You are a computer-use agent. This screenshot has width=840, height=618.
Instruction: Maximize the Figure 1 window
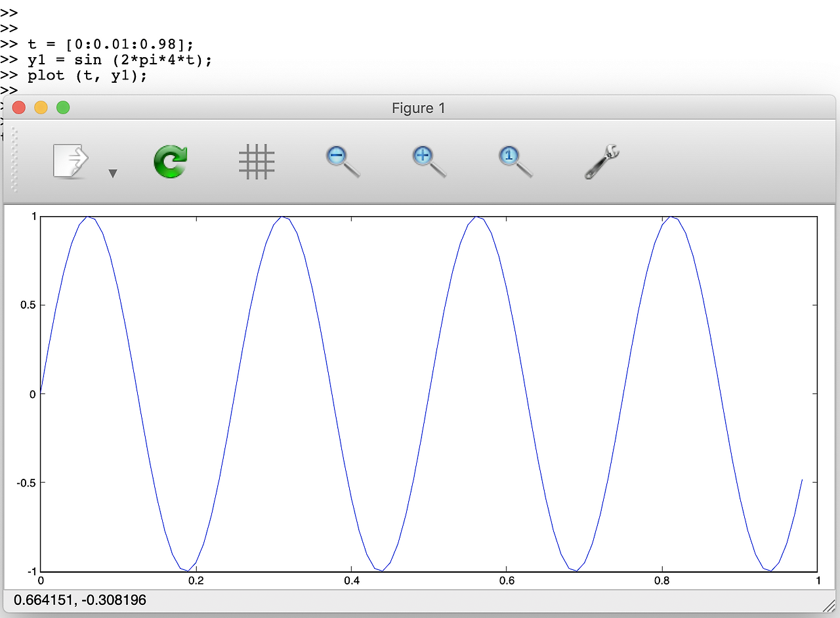[x=63, y=108]
